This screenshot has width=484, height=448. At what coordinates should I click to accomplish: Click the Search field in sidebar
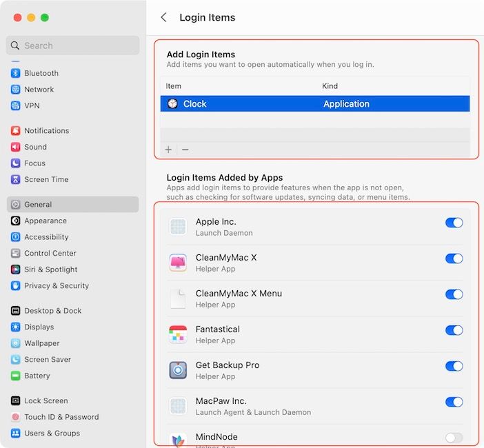coord(72,45)
